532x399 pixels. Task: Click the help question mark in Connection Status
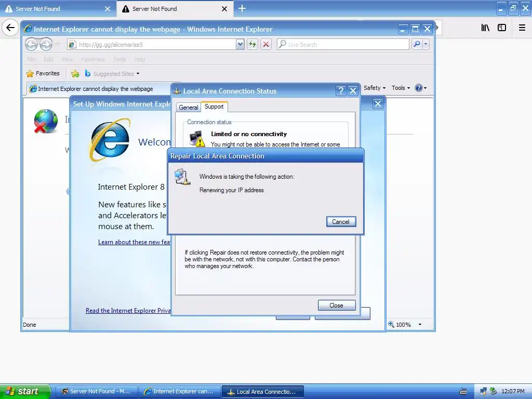(341, 91)
